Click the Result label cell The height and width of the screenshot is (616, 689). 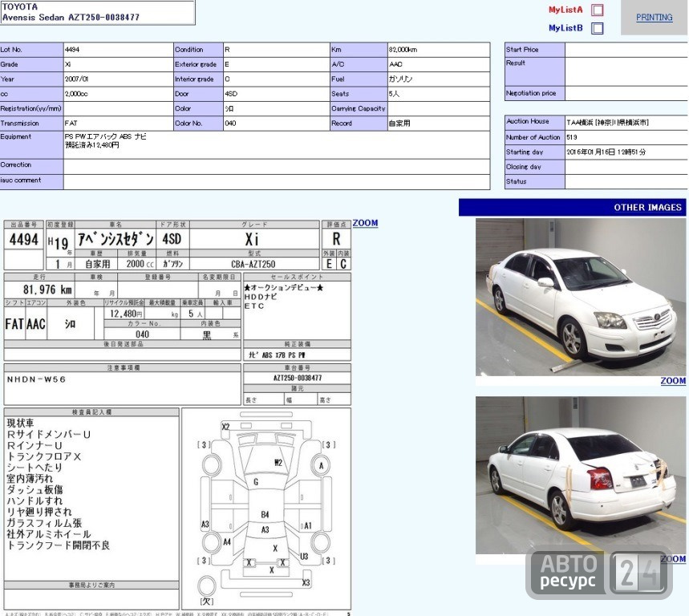(534, 71)
